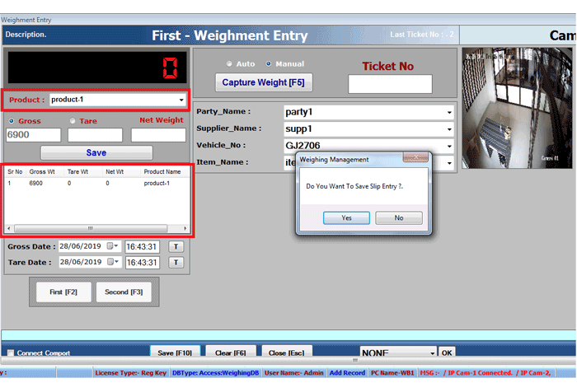Click the Tare Wt column header
This screenshot has height=392, width=577.
click(77, 172)
